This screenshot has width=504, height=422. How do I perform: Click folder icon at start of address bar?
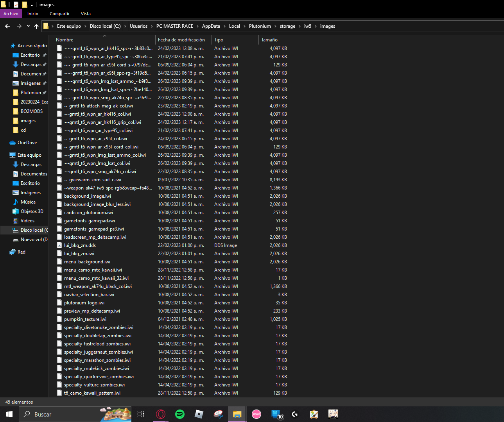click(46, 26)
